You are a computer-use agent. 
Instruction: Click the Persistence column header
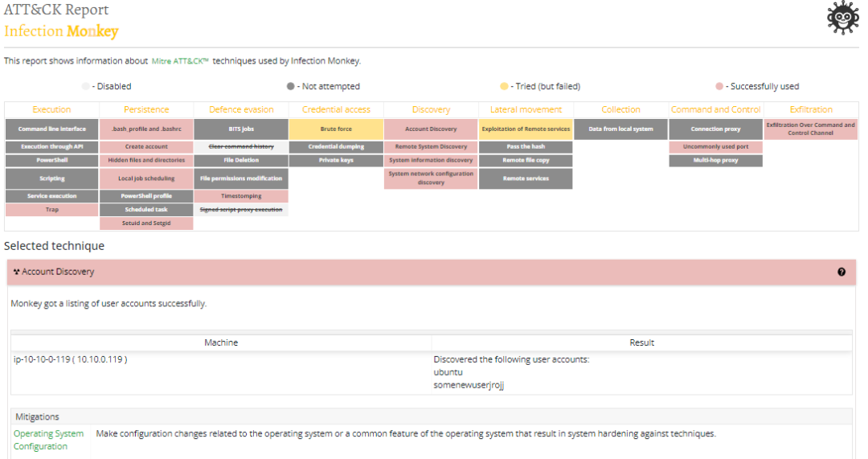[146, 109]
